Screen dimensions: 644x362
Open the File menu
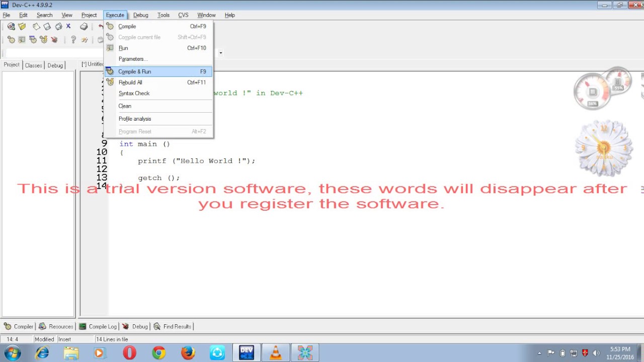pos(7,15)
